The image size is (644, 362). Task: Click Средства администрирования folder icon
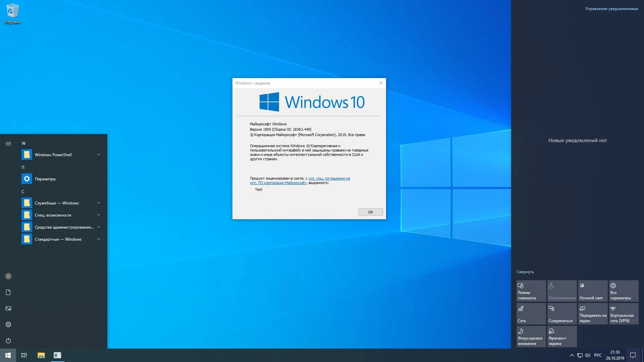click(x=27, y=227)
